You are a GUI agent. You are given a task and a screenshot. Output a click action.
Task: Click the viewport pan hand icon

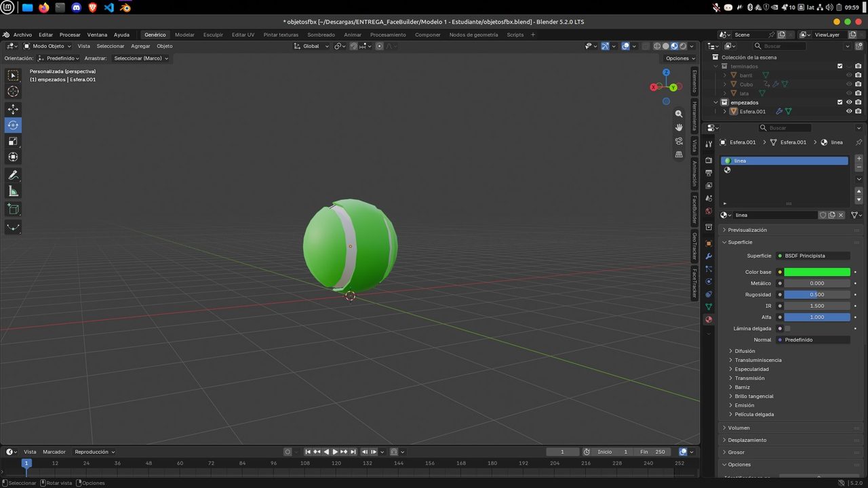click(x=679, y=127)
